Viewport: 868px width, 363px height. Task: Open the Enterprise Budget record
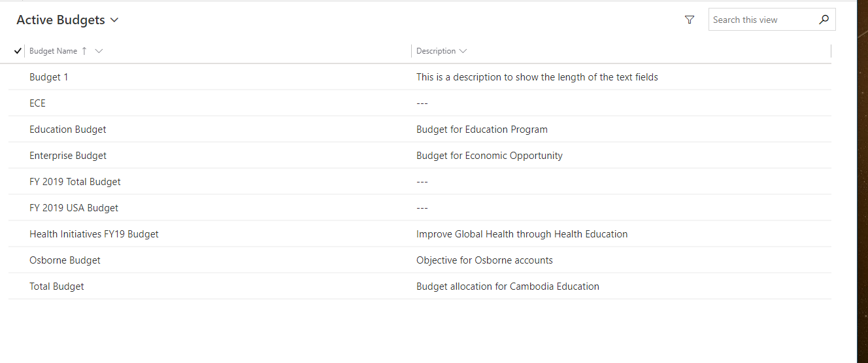tap(68, 156)
